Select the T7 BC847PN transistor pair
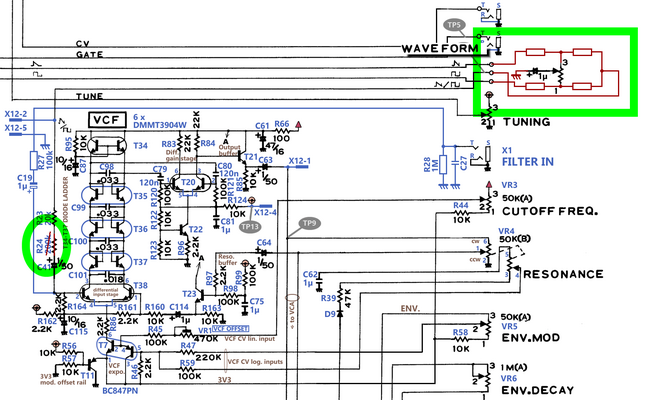The height and width of the screenshot is (400, 647). [x=117, y=349]
